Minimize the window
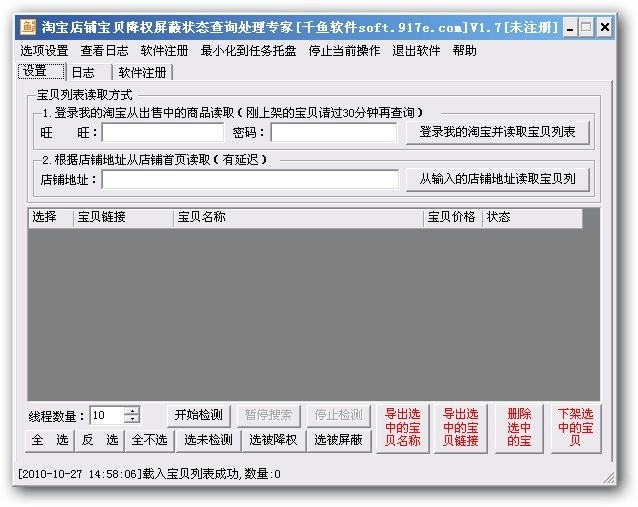The image size is (638, 507). click(570, 28)
